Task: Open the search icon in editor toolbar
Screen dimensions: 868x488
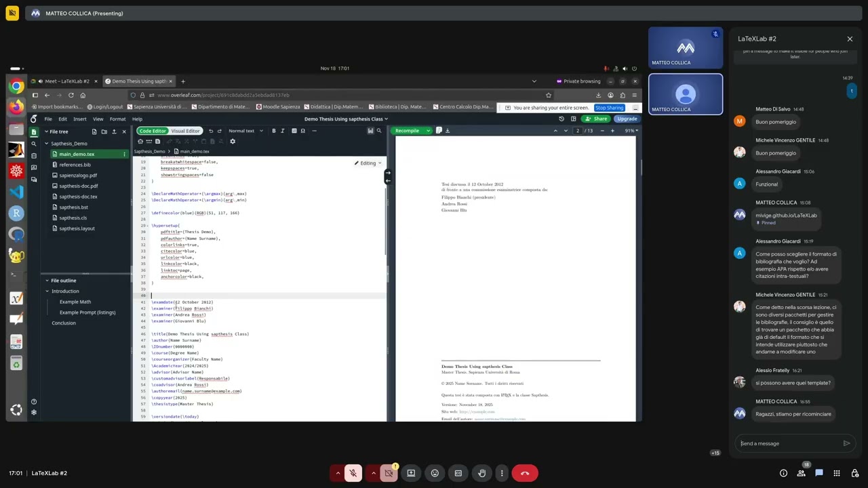Action: [x=379, y=131]
